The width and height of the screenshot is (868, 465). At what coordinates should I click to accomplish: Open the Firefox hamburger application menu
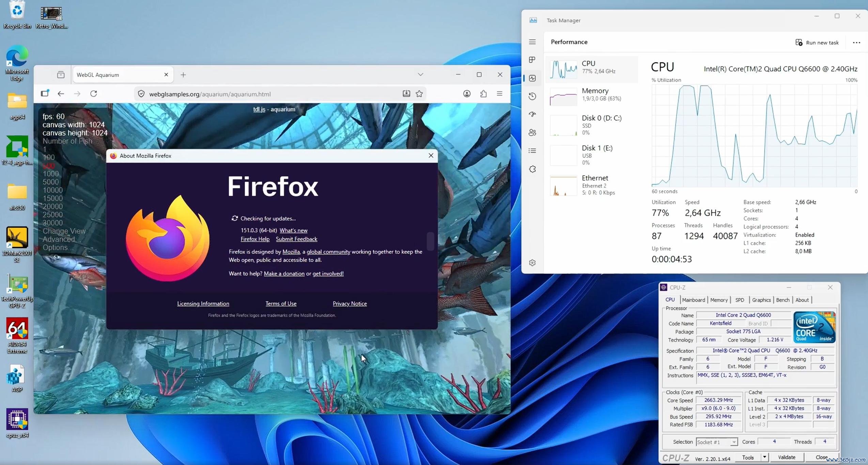tap(500, 94)
